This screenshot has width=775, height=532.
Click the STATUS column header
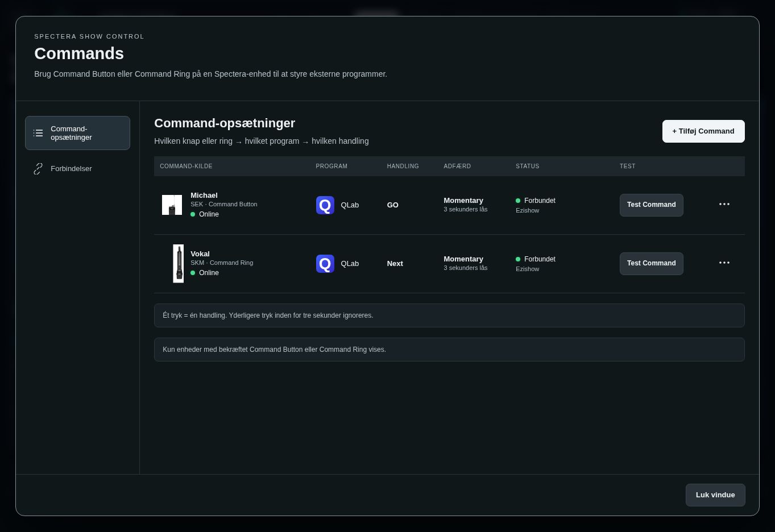[x=528, y=167]
